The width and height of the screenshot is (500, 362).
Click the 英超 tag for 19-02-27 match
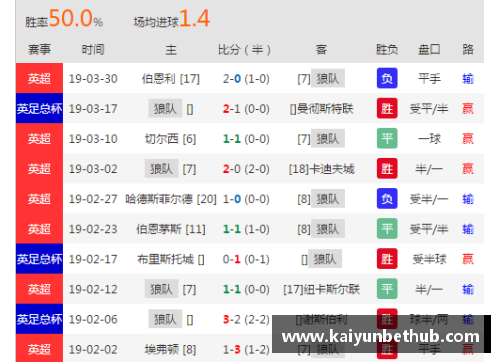tap(39, 199)
